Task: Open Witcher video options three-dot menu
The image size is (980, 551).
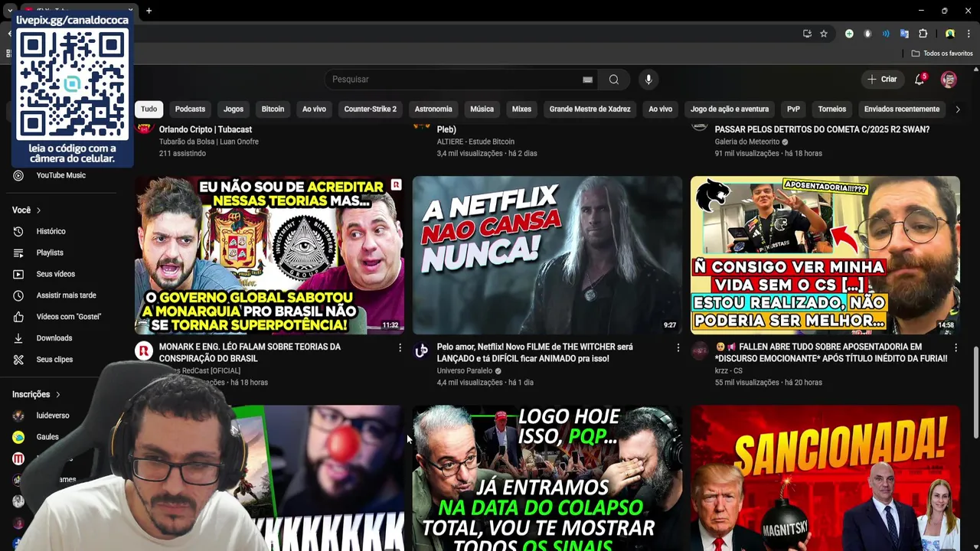Action: pos(678,347)
